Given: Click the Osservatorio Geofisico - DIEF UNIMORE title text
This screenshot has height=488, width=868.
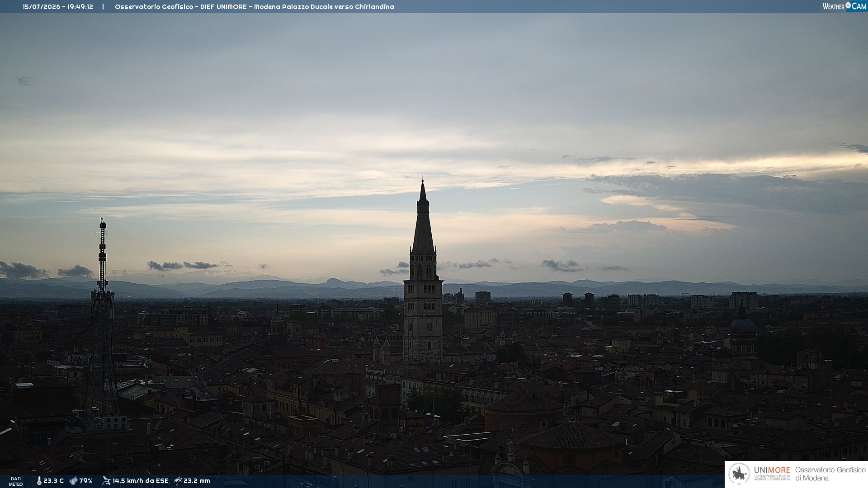Looking at the screenshot, I should point(181,7).
